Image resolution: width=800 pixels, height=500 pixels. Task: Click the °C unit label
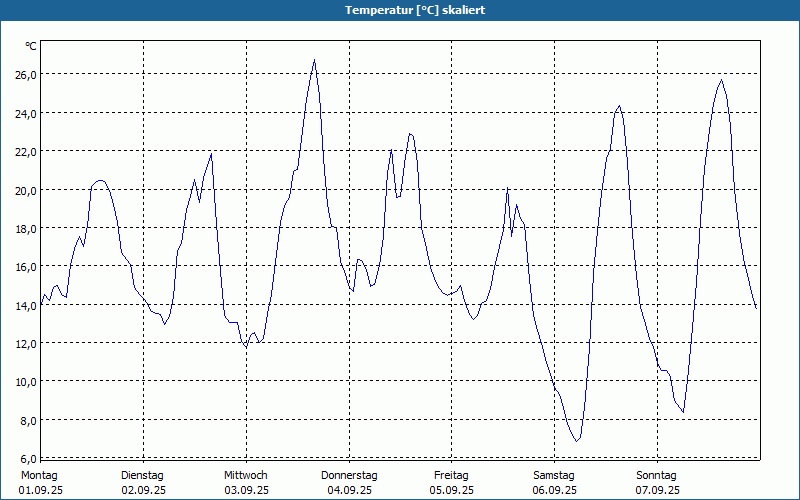(31, 46)
